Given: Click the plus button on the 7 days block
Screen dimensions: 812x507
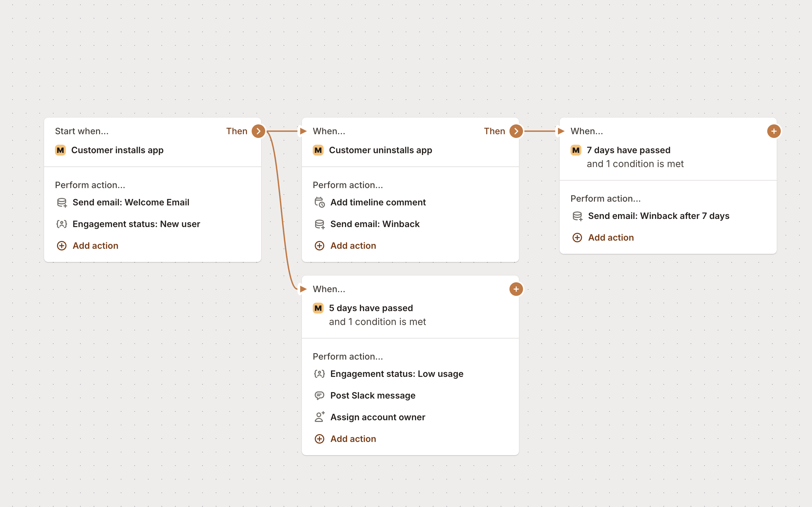Looking at the screenshot, I should tap(774, 131).
